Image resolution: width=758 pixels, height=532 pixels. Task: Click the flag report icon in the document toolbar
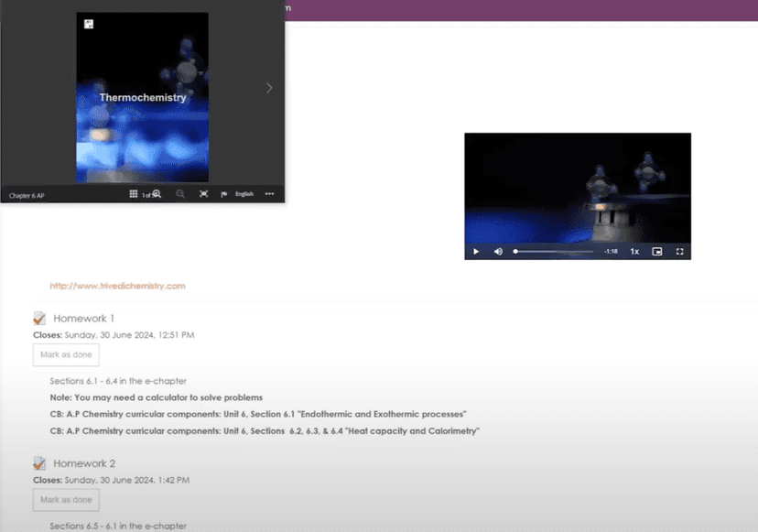click(224, 193)
